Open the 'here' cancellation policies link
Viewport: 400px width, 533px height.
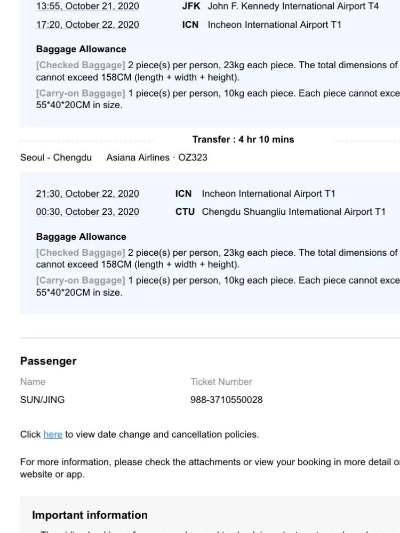(53, 434)
